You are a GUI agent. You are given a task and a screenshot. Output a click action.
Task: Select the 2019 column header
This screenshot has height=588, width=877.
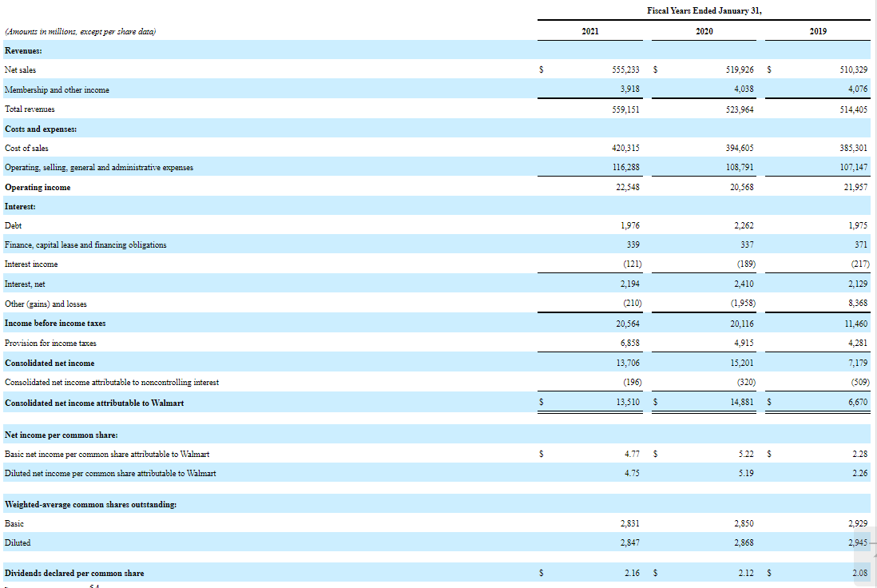[817, 30]
